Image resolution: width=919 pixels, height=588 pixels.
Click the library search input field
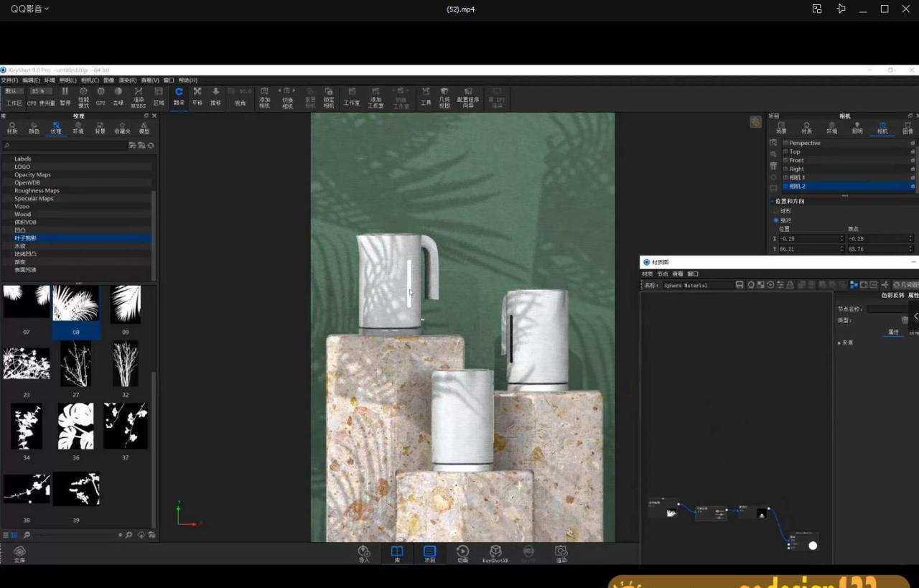click(x=65, y=145)
